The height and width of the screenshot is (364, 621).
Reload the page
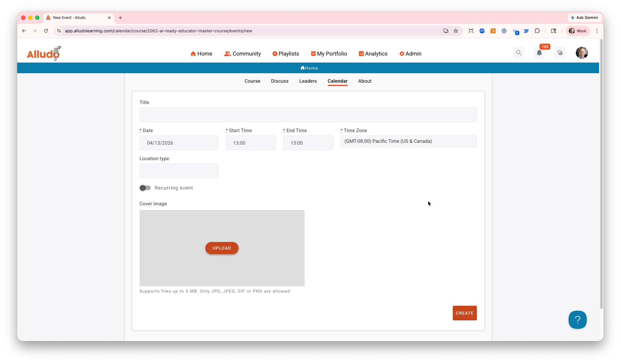[x=46, y=31]
